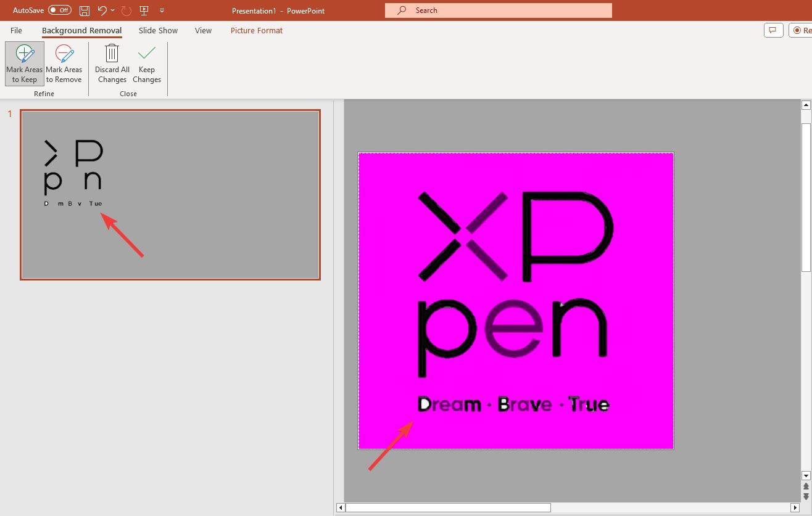Viewport: 812px width, 516px height.
Task: Select slide 1 thumbnail in the panel
Action: click(x=170, y=195)
